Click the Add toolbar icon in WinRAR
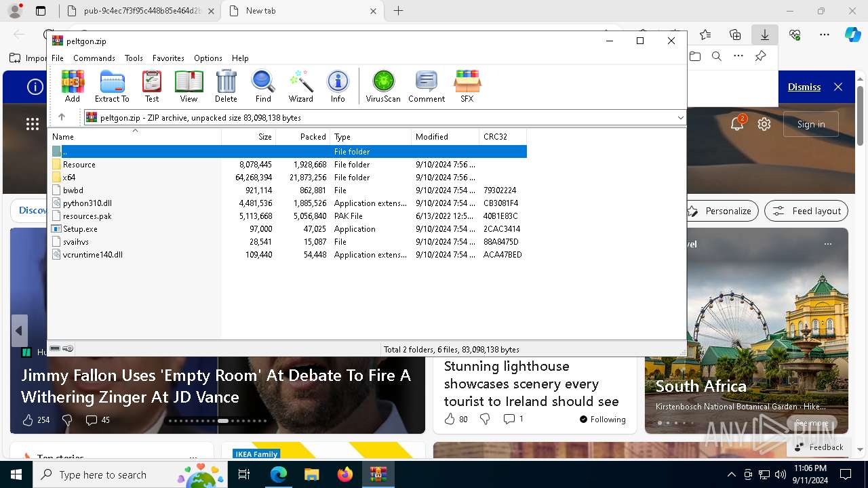Image resolution: width=868 pixels, height=488 pixels. [73, 86]
